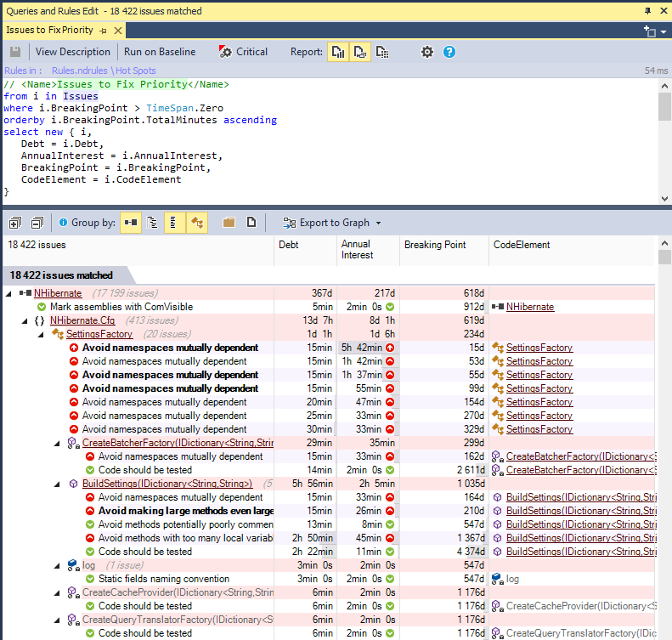Toggle group by source file icon
This screenshot has width=672, height=640.
[x=251, y=223]
